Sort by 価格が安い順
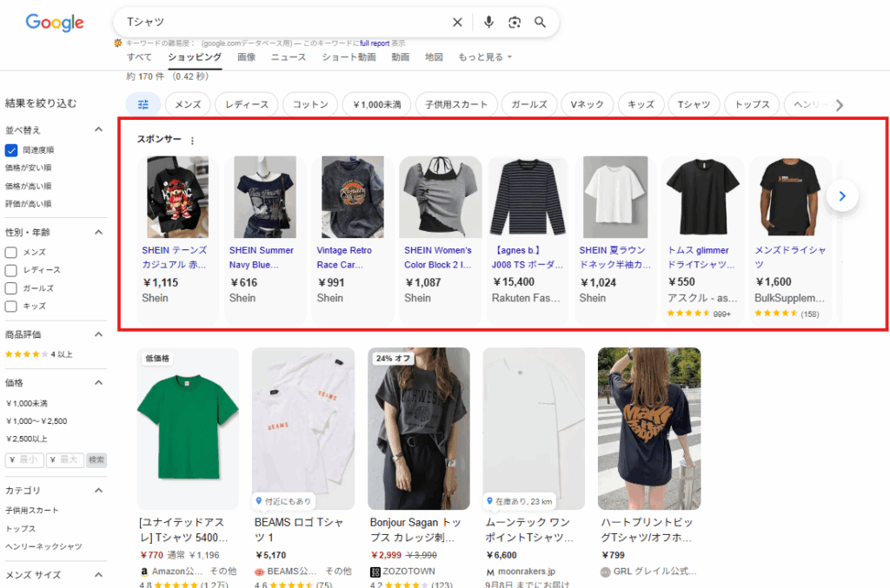 (29, 168)
